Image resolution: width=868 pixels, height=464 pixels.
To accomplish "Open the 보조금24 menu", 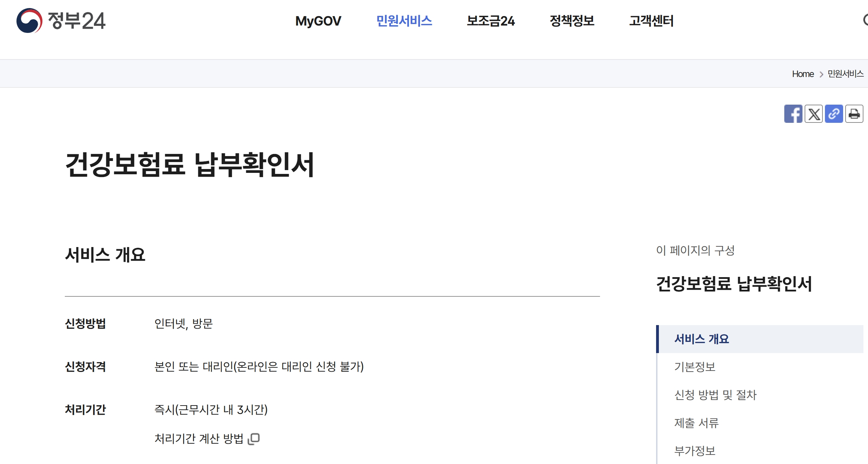I will [x=490, y=21].
